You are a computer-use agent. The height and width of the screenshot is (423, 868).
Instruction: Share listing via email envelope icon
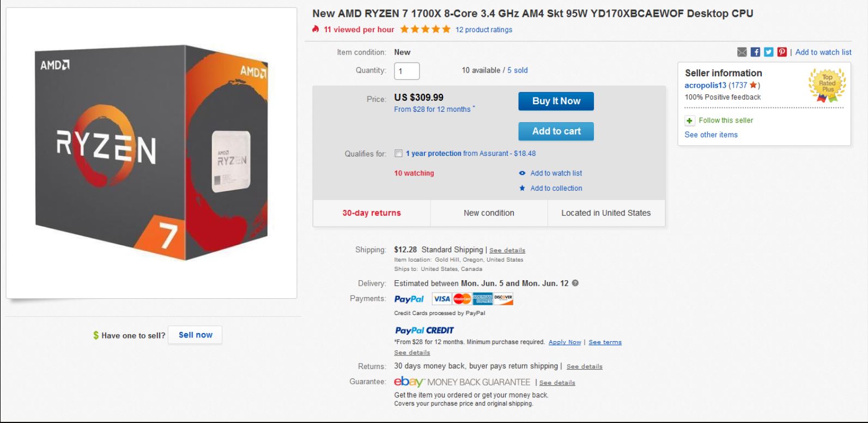[742, 52]
